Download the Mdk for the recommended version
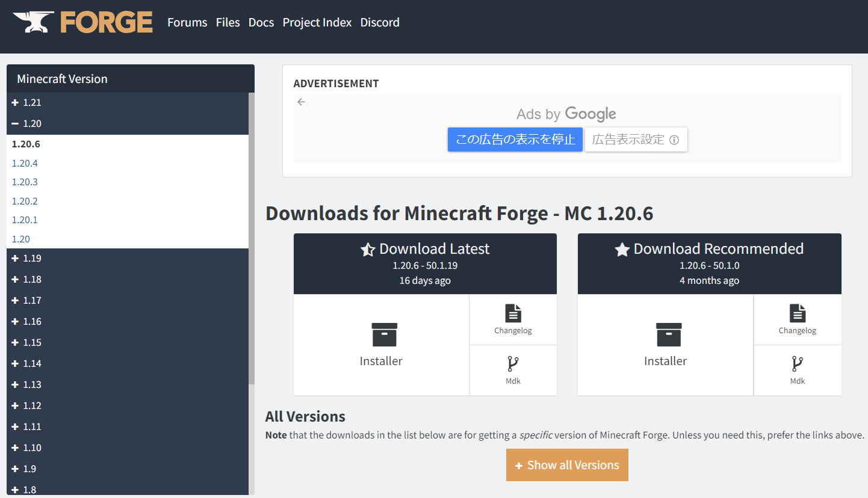The height and width of the screenshot is (498, 868). [x=797, y=370]
